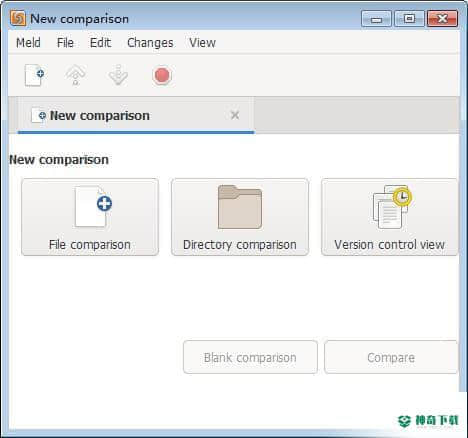The image size is (468, 438).
Task: Click the Blank comparison button
Action: [x=250, y=357]
